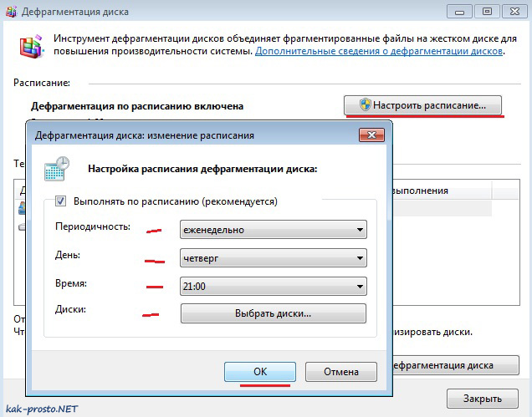Click the Закрыть button

483,399
